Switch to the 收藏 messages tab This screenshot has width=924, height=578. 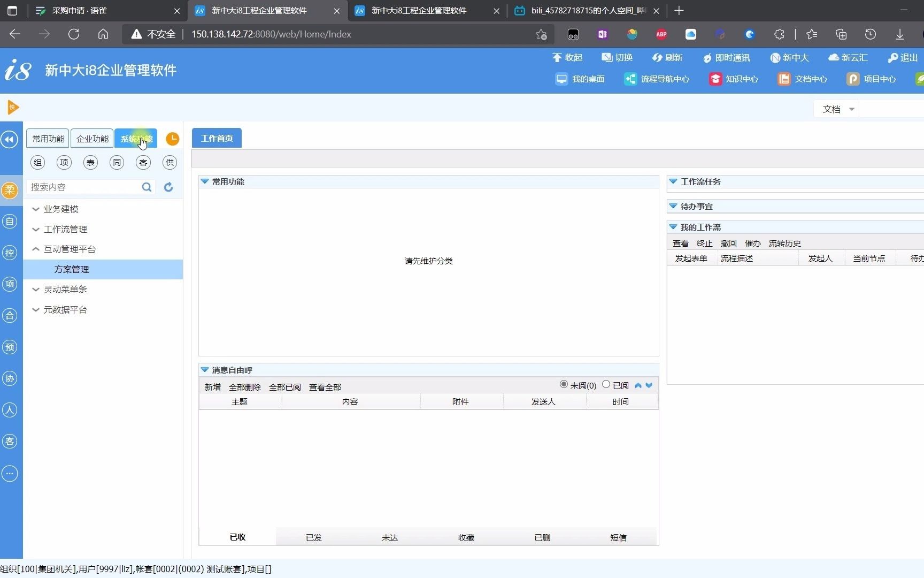[466, 537]
